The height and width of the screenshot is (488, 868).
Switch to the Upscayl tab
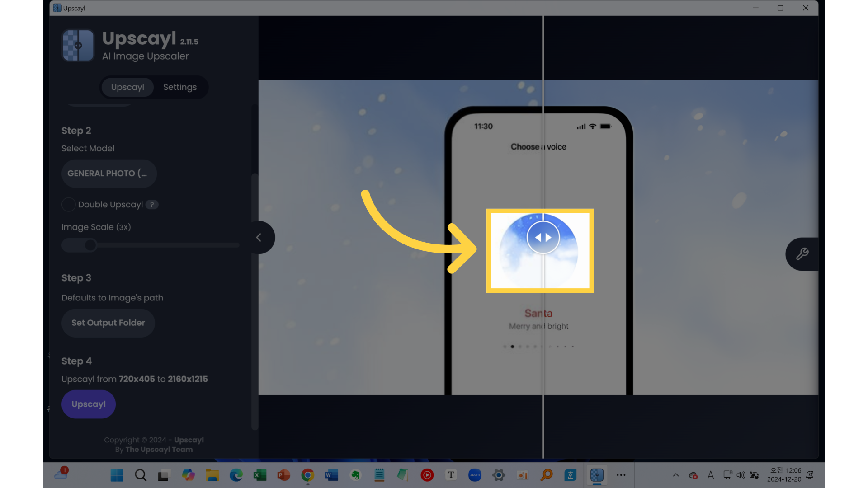(127, 87)
